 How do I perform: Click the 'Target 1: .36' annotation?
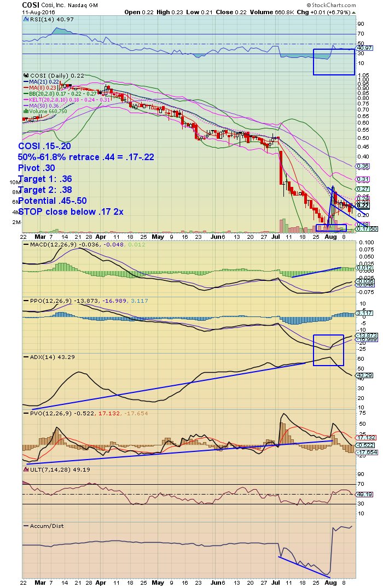tap(45, 179)
